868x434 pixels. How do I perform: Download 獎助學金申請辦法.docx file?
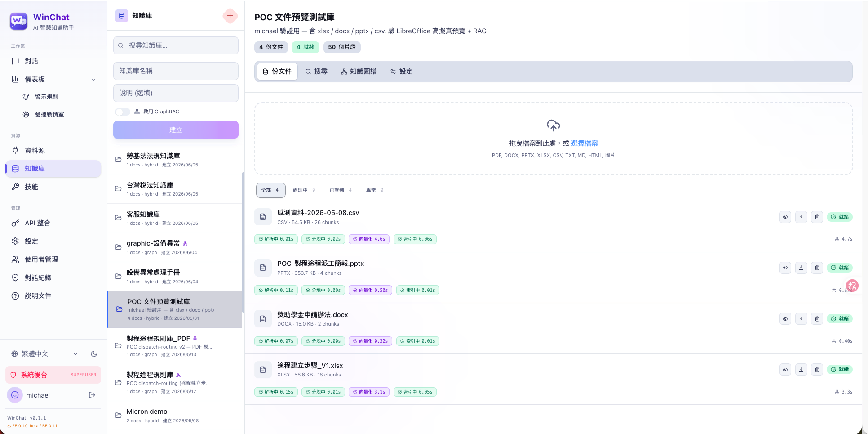pos(801,319)
